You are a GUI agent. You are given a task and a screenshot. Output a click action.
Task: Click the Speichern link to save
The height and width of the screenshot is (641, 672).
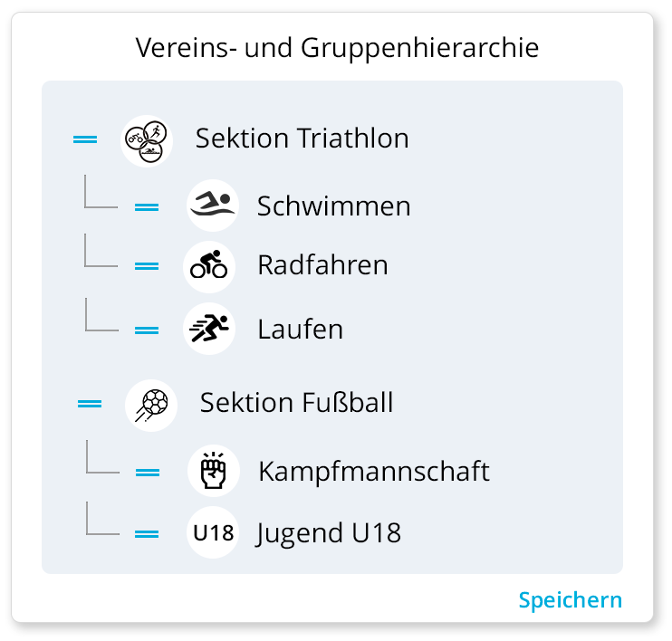(570, 600)
